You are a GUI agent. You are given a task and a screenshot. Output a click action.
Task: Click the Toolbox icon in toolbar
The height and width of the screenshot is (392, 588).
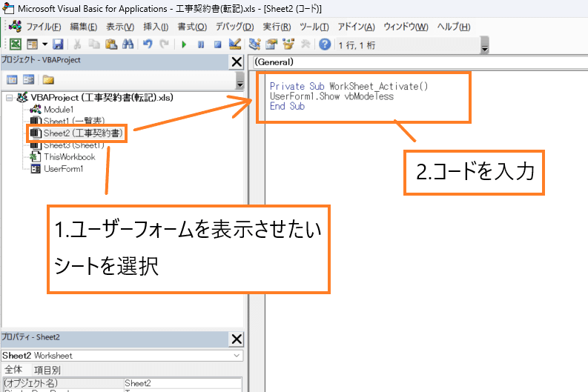pyautogui.click(x=305, y=44)
